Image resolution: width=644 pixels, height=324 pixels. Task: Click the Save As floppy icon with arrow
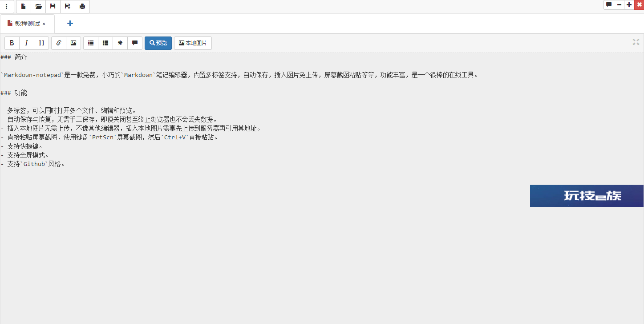click(x=68, y=7)
